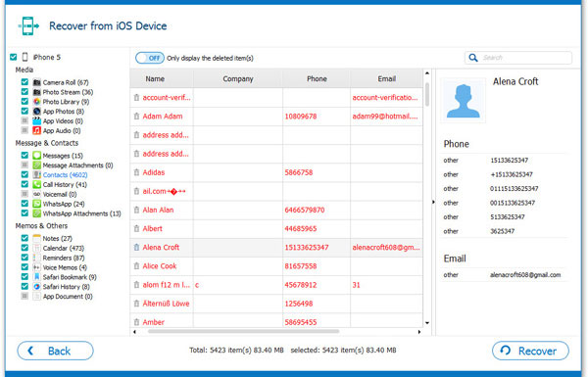The image size is (588, 377).
Task: Uncheck the Camera Roll checkbox
Action: tap(24, 81)
